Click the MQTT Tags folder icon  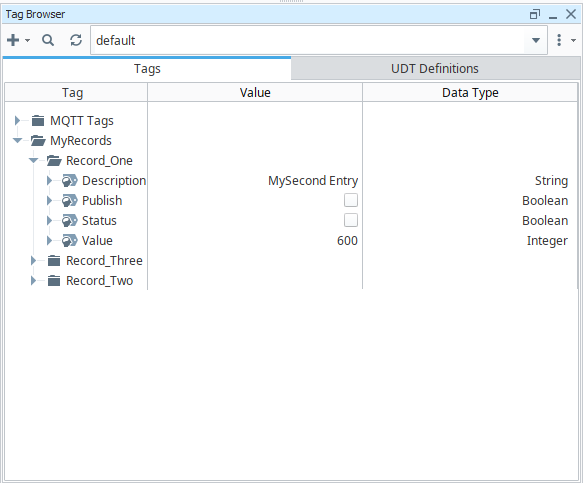[38, 120]
